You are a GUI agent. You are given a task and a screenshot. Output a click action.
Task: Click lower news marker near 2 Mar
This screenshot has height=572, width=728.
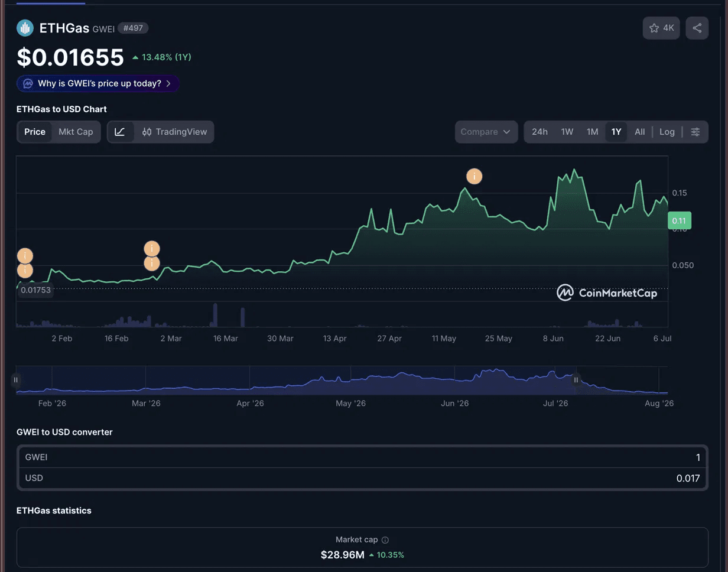[x=152, y=262]
